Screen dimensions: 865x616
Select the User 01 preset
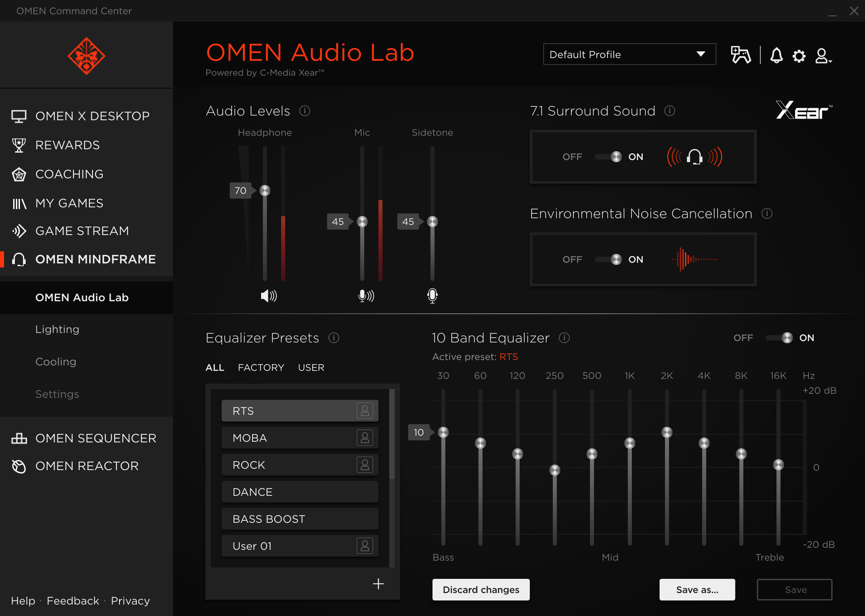tap(300, 546)
